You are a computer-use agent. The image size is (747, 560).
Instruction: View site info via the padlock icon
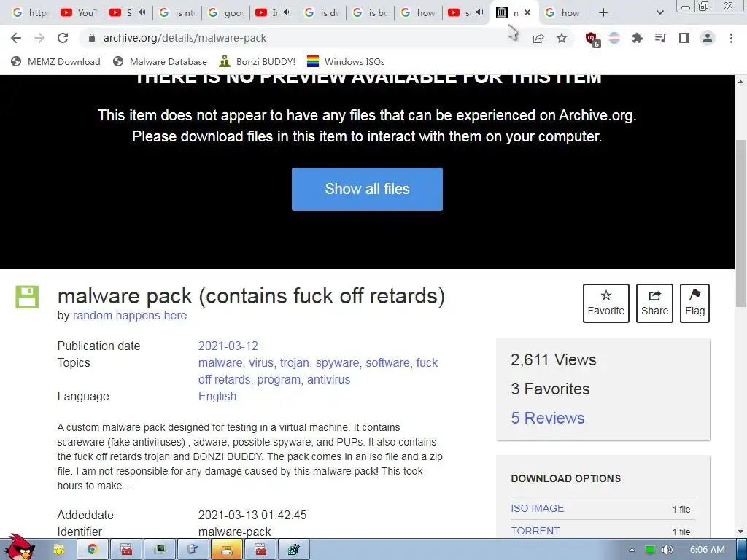pyautogui.click(x=92, y=38)
